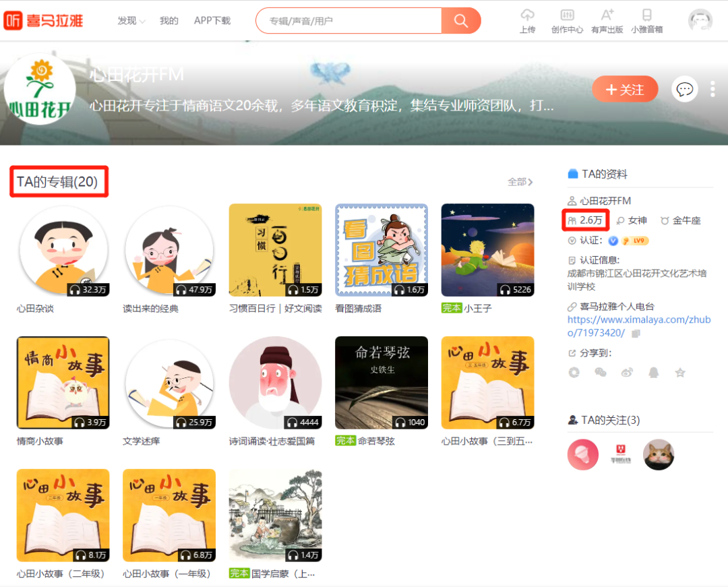This screenshot has width=728, height=587.
Task: Share to QQ using the penguin icon
Action: (653, 372)
